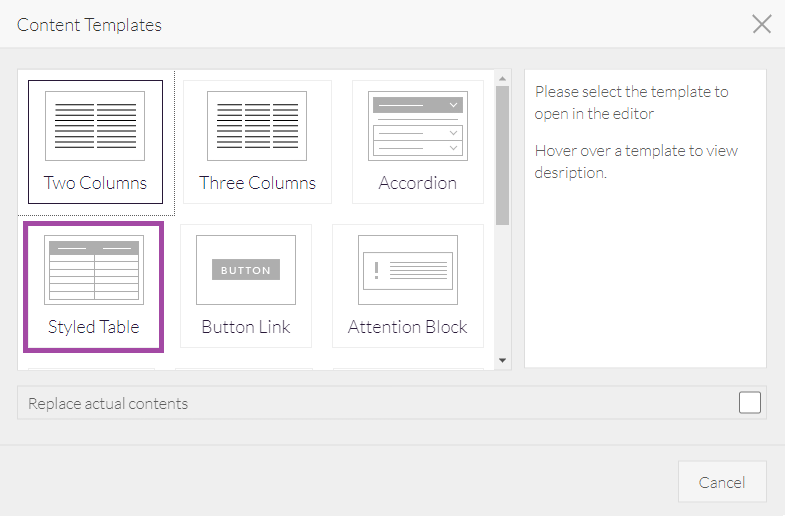Pick the Attention Block template icon

pos(407,270)
